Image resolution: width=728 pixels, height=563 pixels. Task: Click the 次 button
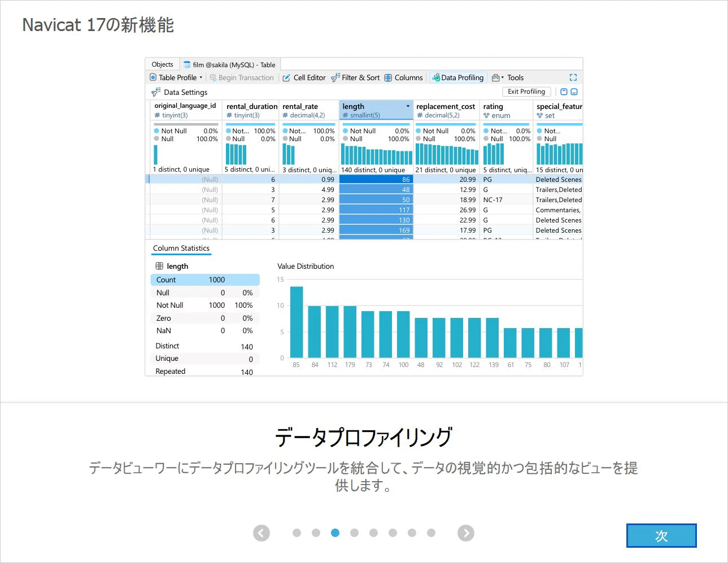click(661, 535)
